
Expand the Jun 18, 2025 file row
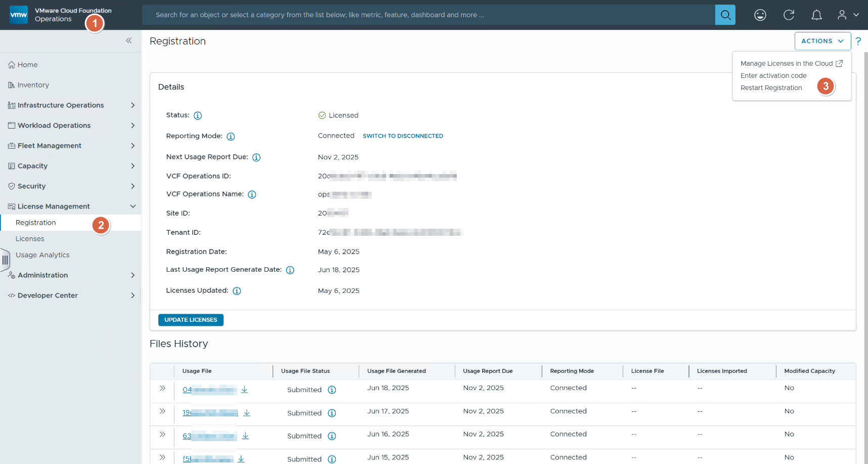162,388
